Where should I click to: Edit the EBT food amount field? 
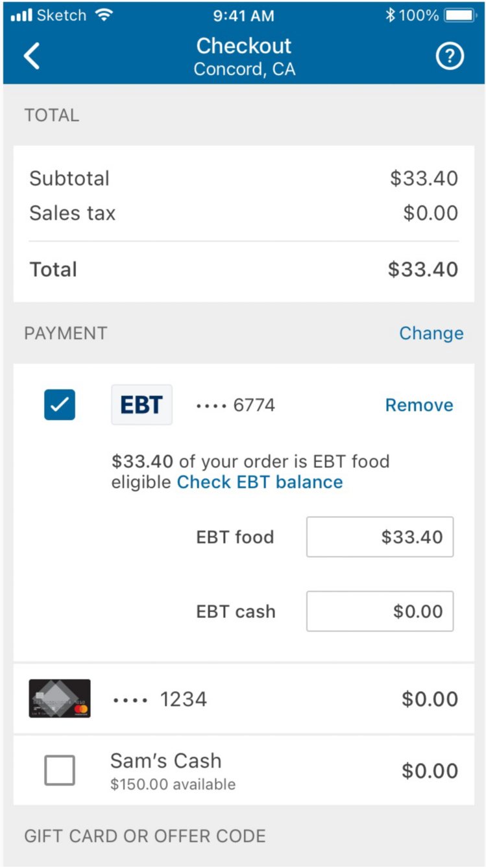(380, 537)
